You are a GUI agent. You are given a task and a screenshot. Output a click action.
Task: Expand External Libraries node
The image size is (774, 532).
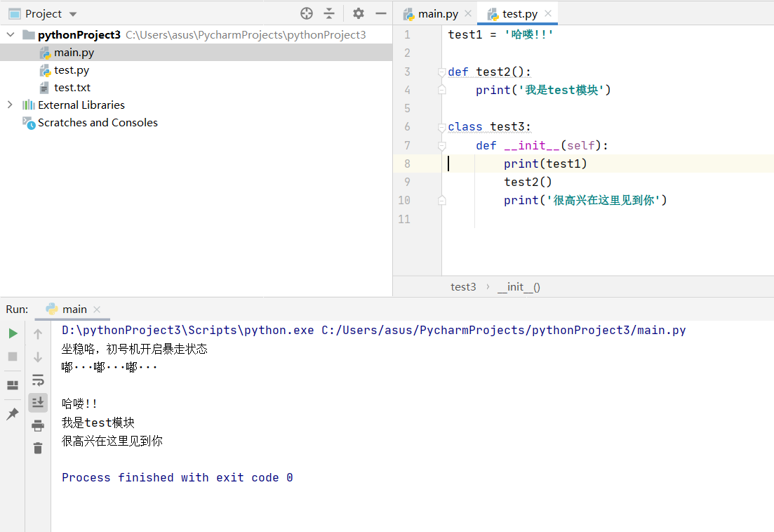pyautogui.click(x=10, y=105)
